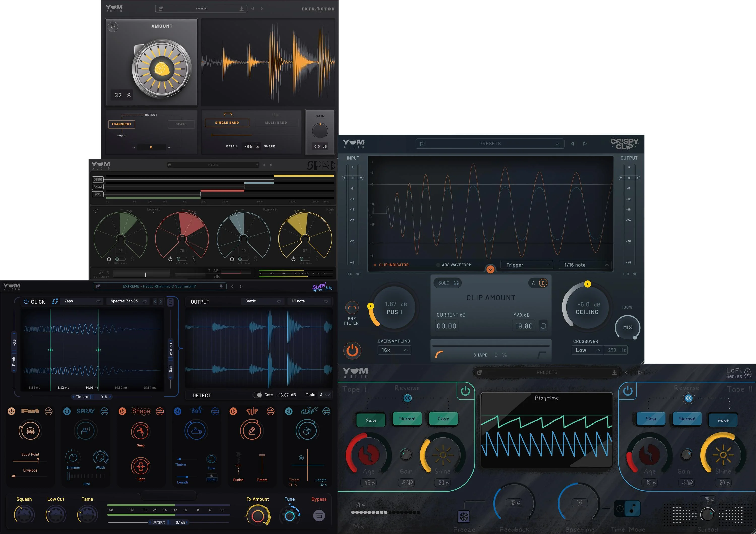Toggle the SPRAY module power

pos(67,411)
